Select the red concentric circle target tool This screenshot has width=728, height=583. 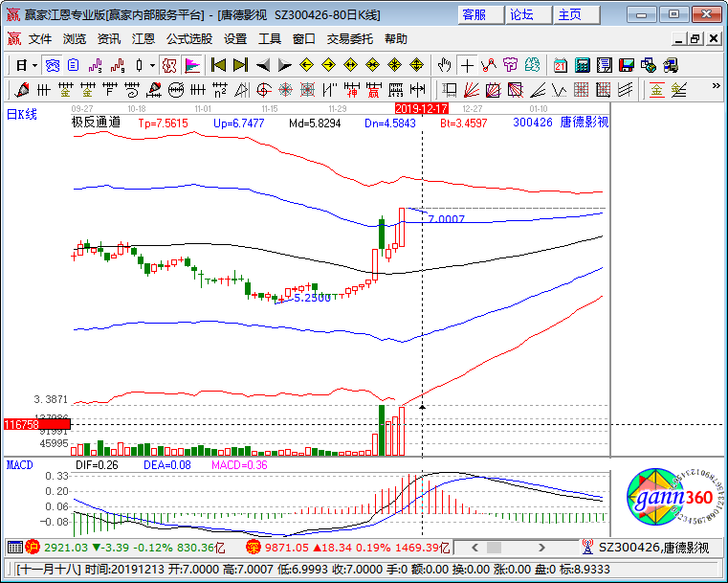click(285, 90)
